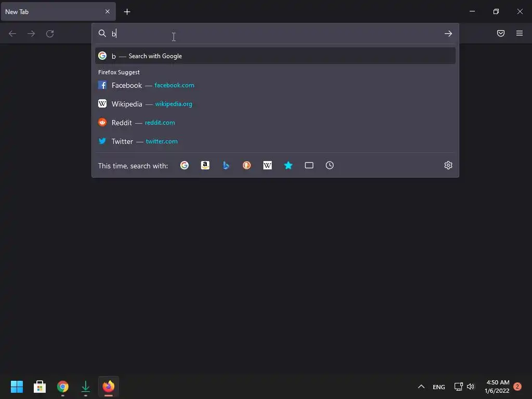532x399 pixels.
Task: Search this time with Amazon icon
Action: click(205, 165)
